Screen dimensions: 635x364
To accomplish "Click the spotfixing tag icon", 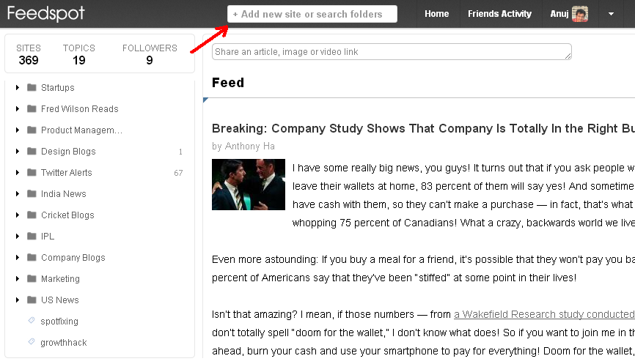I will (32, 322).
